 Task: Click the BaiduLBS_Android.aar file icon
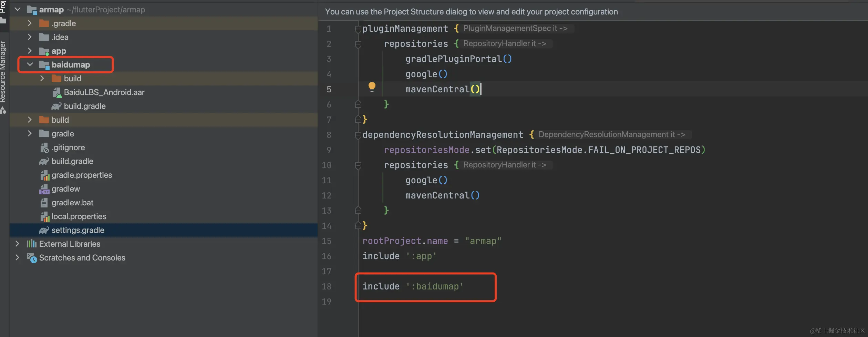pyautogui.click(x=57, y=92)
